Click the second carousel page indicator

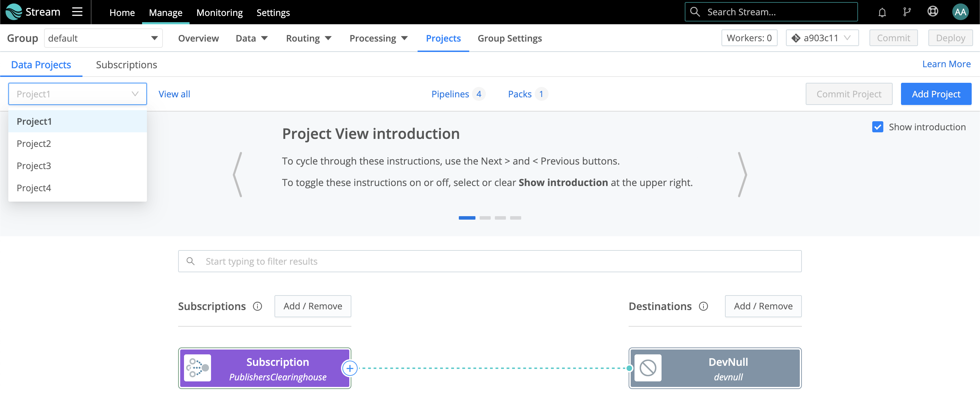pos(486,218)
